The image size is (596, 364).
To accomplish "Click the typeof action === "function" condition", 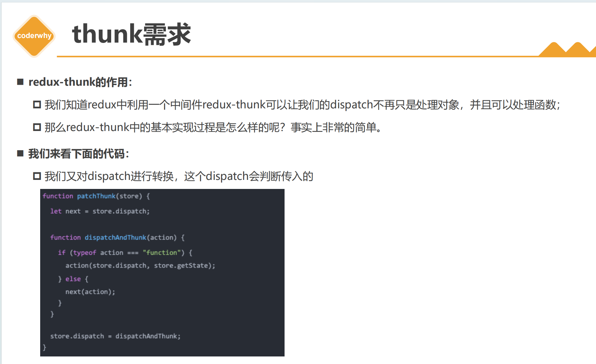I will (127, 253).
